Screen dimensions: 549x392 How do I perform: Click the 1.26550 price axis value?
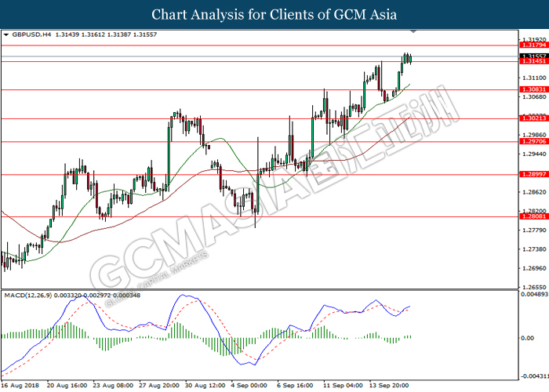click(x=534, y=287)
